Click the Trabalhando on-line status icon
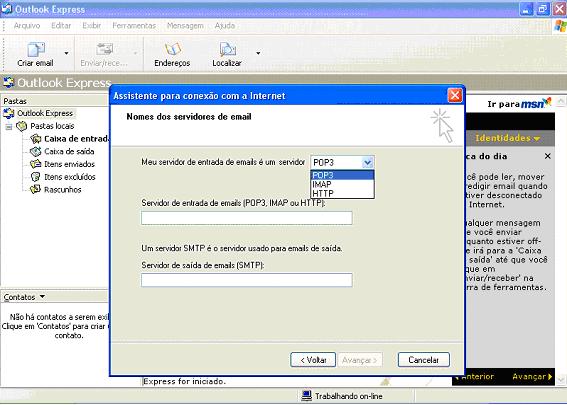 pos(307,396)
